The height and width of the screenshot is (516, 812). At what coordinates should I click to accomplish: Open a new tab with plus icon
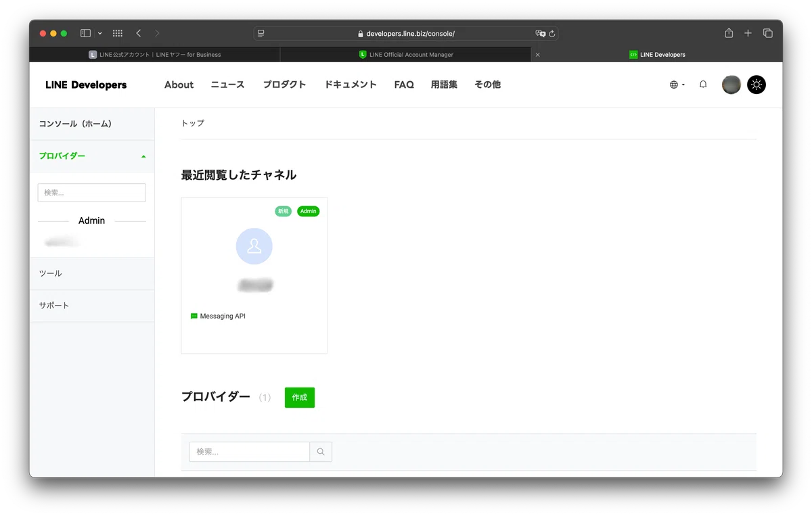tap(748, 33)
